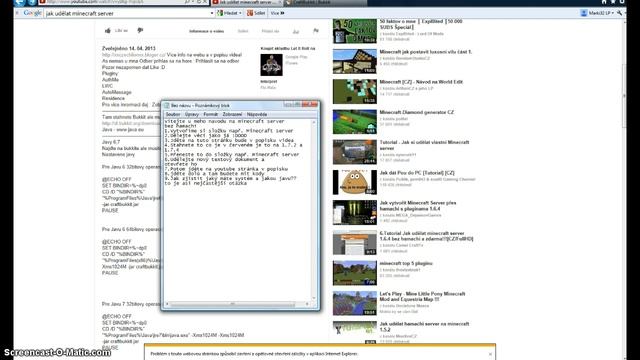Open the Google search box history dropdown
The height and width of the screenshot is (360, 640).
[x=211, y=13]
